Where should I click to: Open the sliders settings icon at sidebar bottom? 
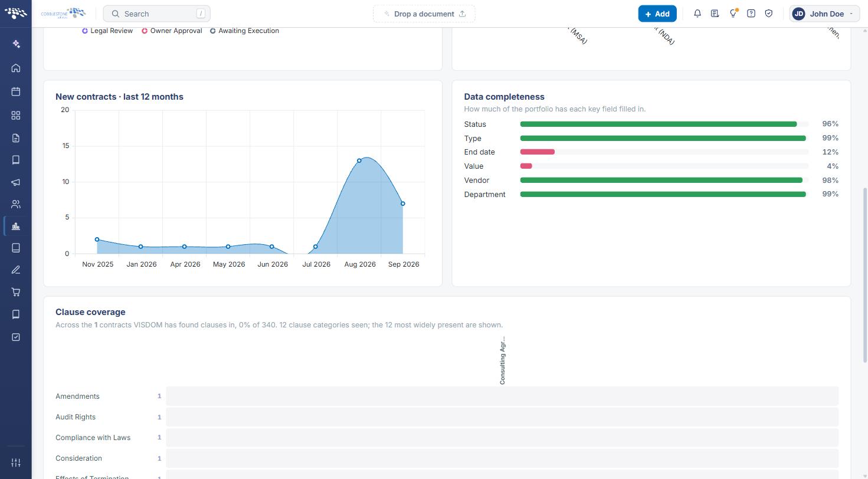(16, 463)
